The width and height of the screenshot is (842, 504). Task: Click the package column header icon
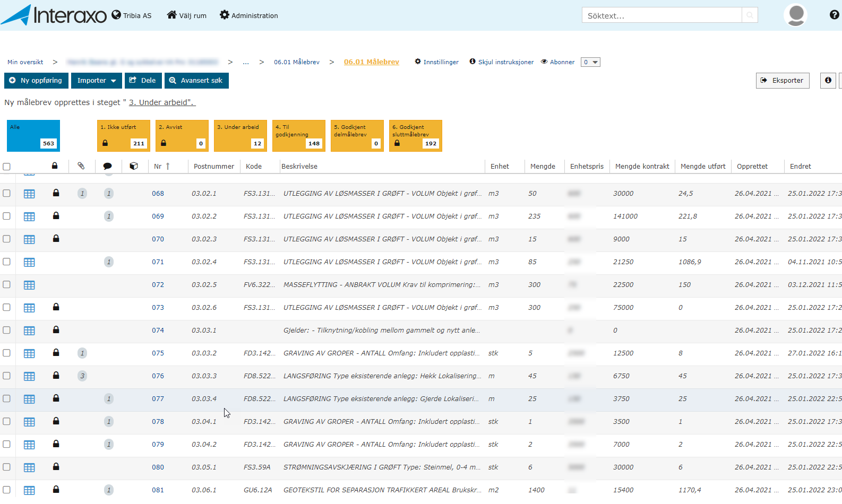(134, 166)
